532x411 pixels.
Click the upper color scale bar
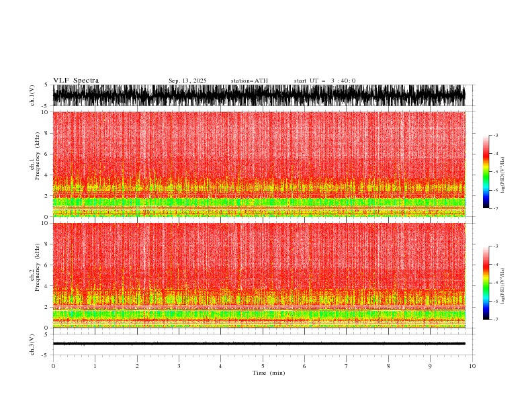486,172
